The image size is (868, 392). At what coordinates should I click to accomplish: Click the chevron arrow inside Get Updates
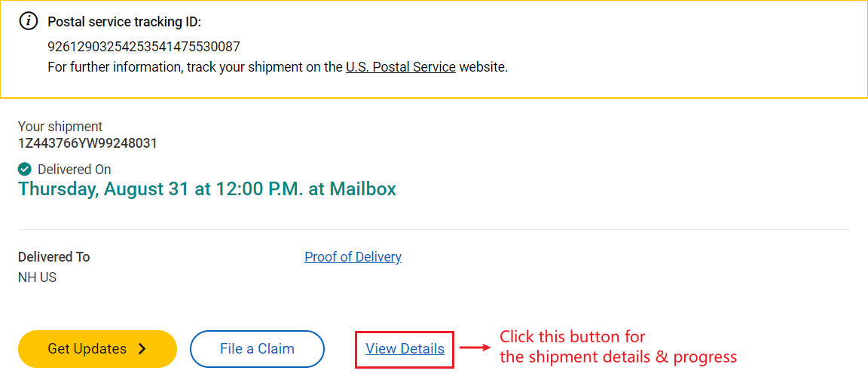[x=142, y=349]
